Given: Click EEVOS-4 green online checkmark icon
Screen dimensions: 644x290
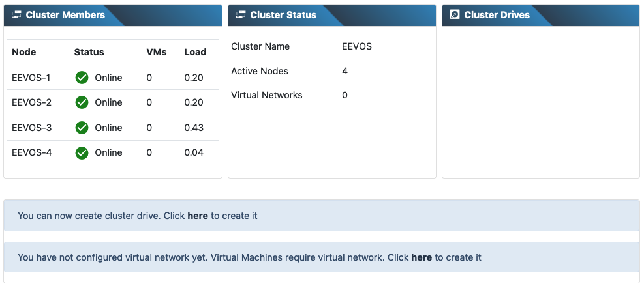Looking at the screenshot, I should (82, 152).
